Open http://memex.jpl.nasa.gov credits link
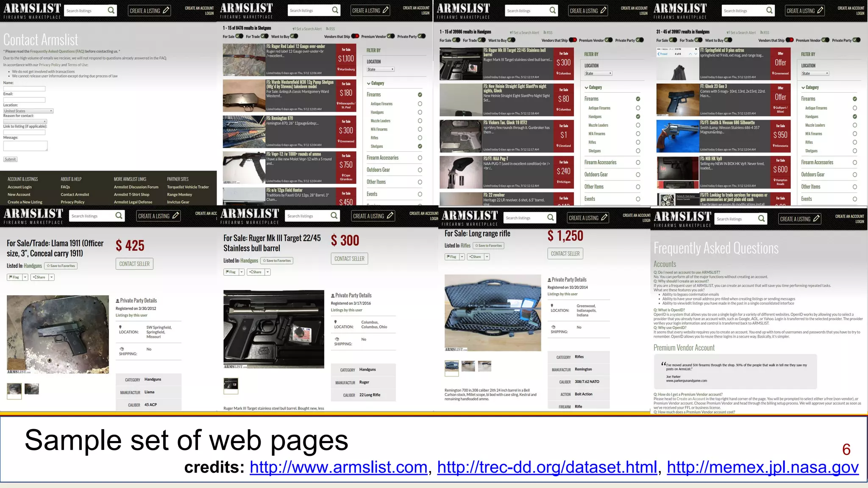The width and height of the screenshot is (868, 488). coord(763,467)
